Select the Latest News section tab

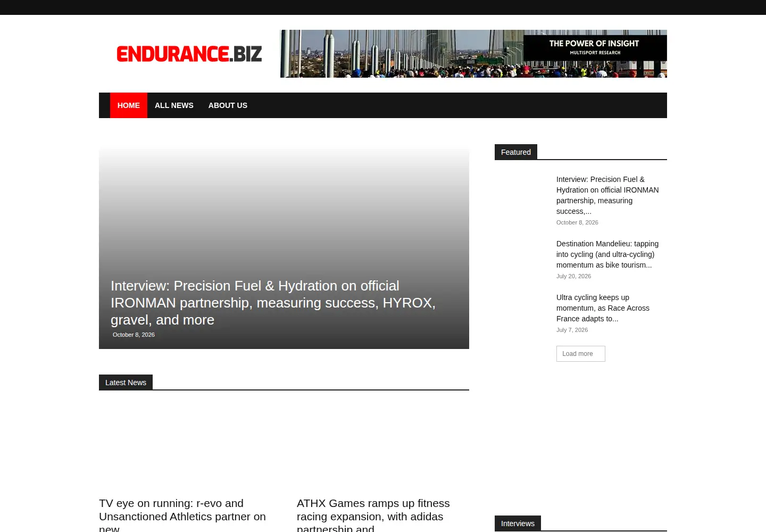126,383
